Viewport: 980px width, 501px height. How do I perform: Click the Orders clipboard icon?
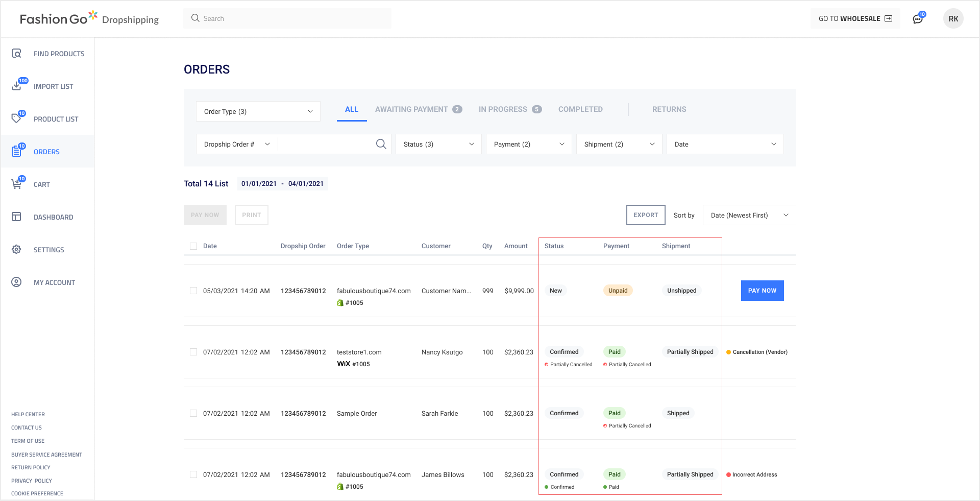pyautogui.click(x=16, y=151)
